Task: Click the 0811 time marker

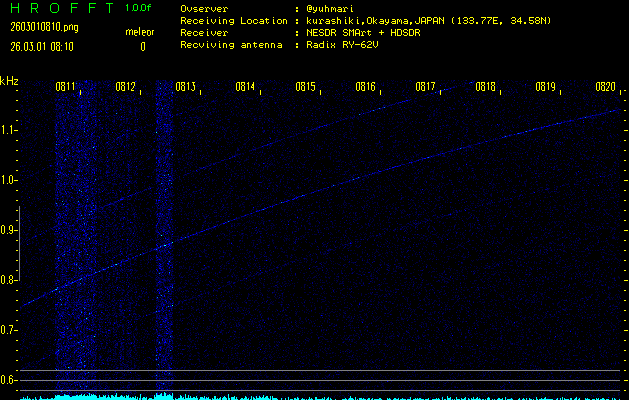Action: pyautogui.click(x=66, y=88)
